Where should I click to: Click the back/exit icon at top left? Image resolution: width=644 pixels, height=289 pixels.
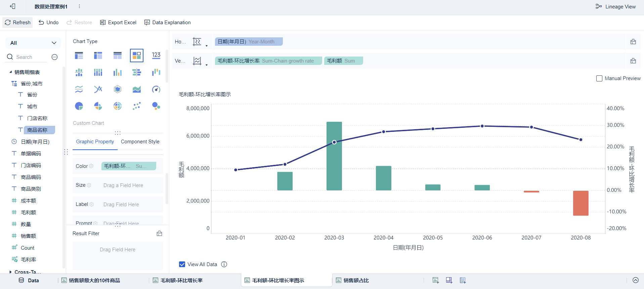point(12,6)
